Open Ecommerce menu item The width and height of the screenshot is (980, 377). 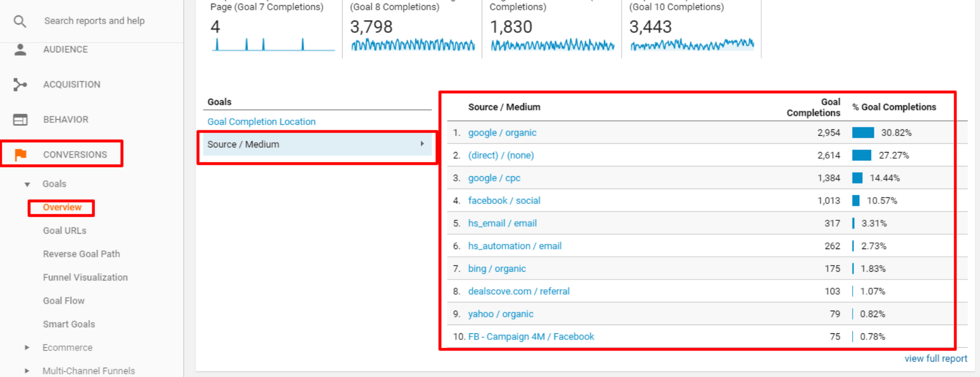pos(67,348)
